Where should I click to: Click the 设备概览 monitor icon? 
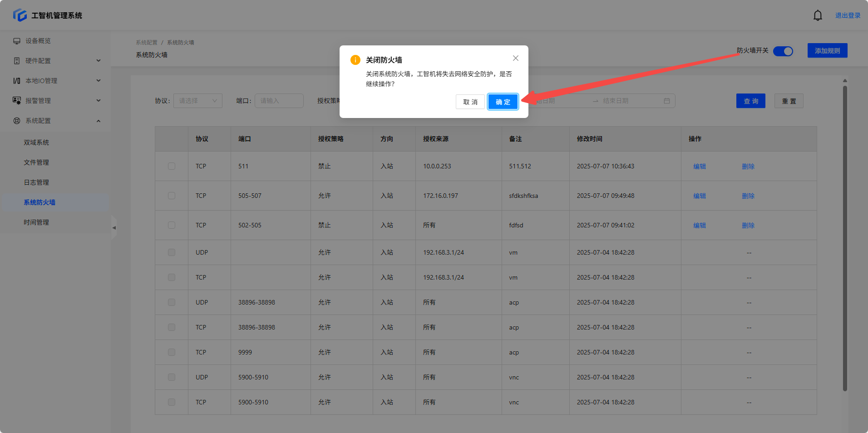tap(17, 41)
